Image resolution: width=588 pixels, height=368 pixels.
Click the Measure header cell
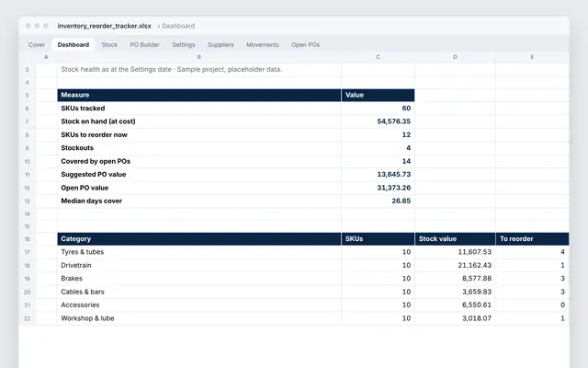point(199,95)
